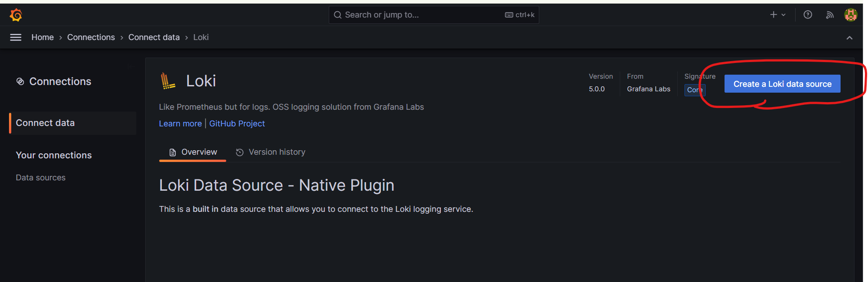Open Data sources in sidebar
868x282 pixels.
click(40, 178)
